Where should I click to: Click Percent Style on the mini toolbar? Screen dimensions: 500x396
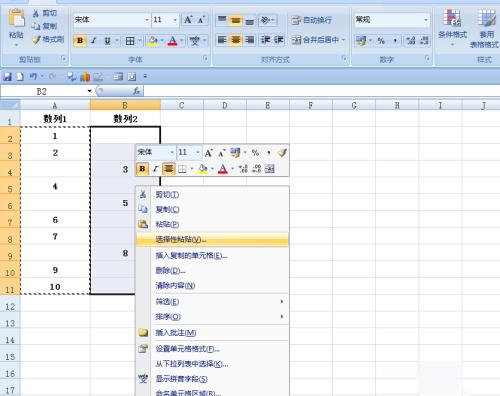coord(255,153)
